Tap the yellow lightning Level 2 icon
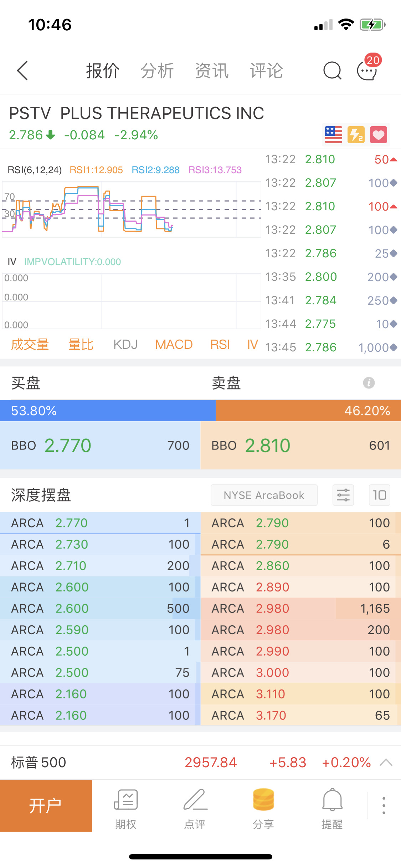The width and height of the screenshot is (401, 868). pos(356,135)
